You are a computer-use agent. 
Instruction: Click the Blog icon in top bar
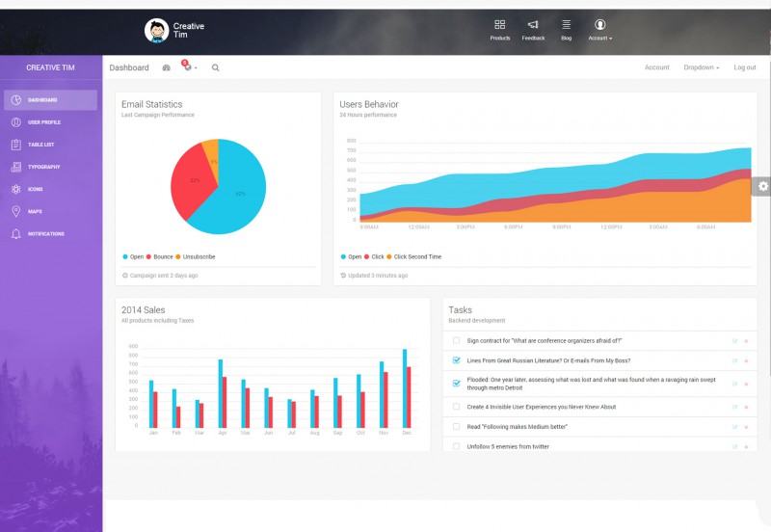coord(566,25)
